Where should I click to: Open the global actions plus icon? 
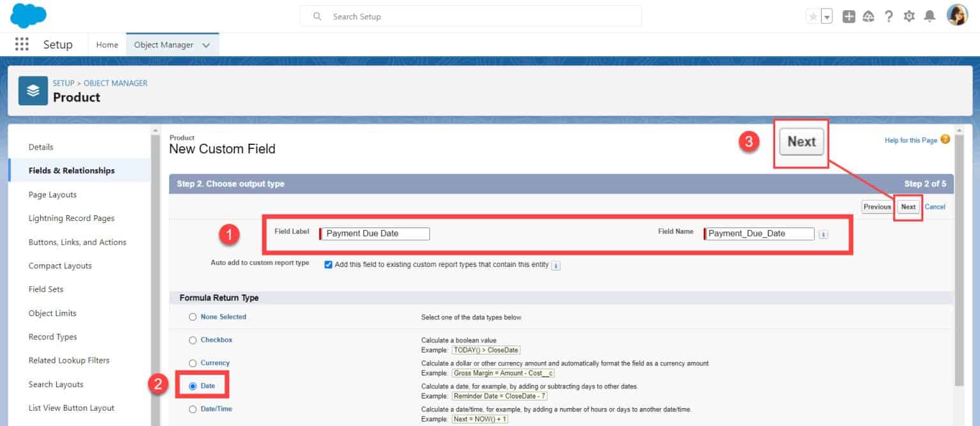click(x=849, y=17)
